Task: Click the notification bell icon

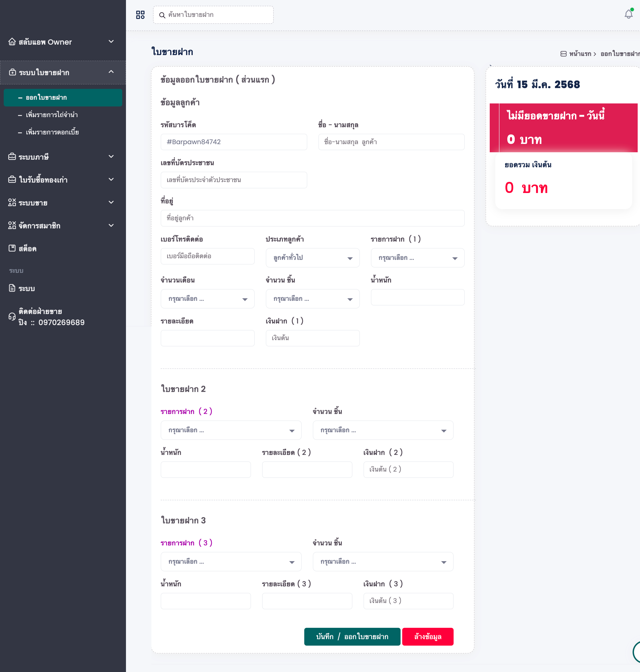Action: pyautogui.click(x=628, y=14)
